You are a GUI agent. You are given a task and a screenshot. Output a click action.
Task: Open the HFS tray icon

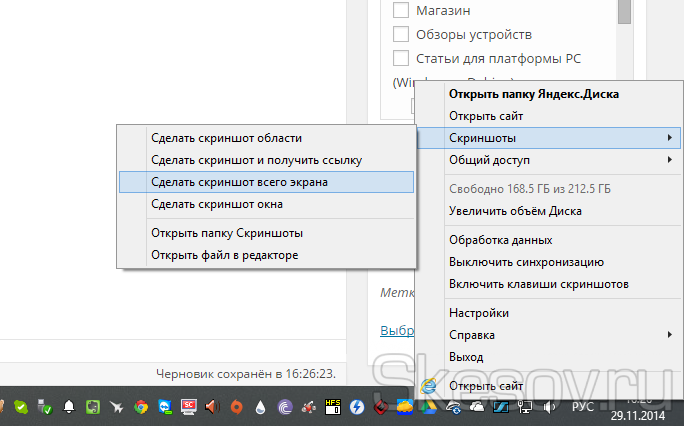pyautogui.click(x=333, y=406)
